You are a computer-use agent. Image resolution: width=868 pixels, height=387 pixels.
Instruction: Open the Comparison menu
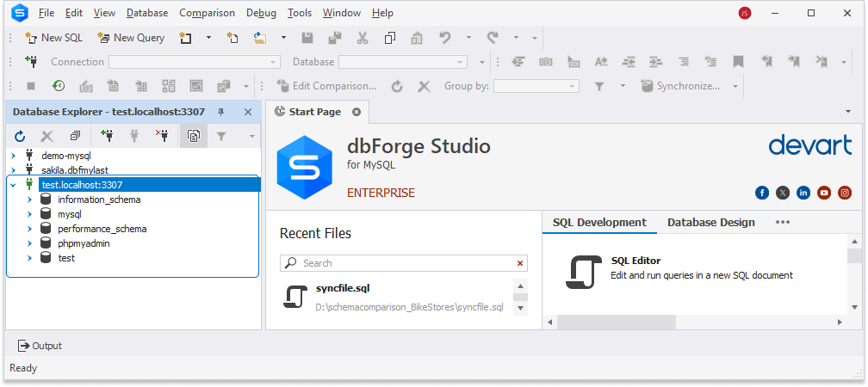[x=207, y=13]
